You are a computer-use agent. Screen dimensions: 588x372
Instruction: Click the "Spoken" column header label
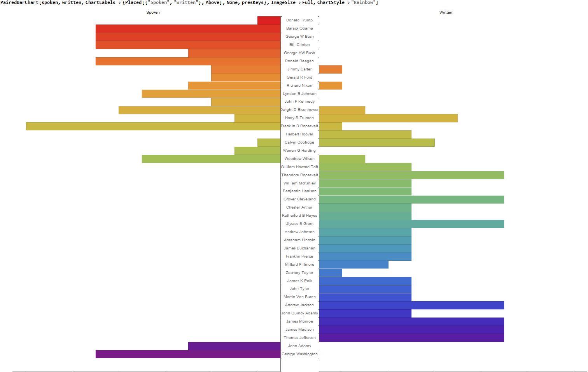pyautogui.click(x=153, y=12)
